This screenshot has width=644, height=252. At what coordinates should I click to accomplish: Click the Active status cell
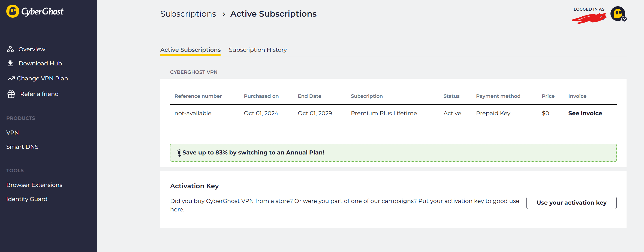tap(452, 113)
